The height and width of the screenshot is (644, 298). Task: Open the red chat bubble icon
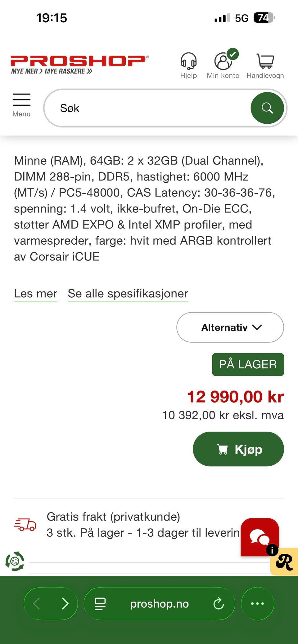point(260,537)
